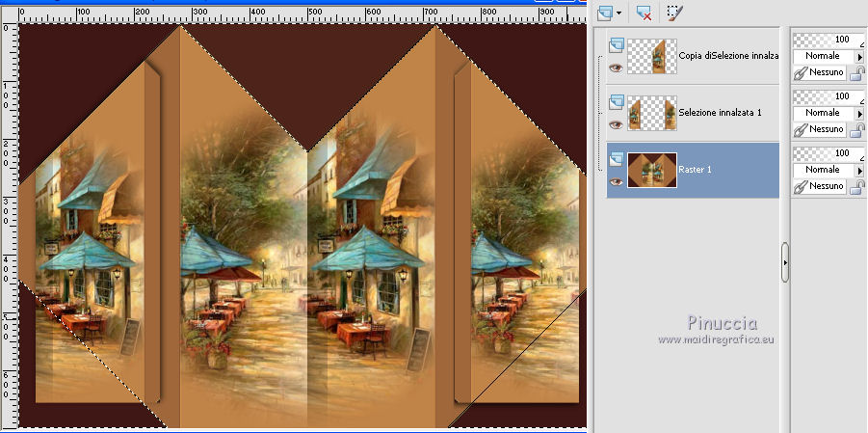
Task: Toggle transparency lock on Raster 1 layer
Action: click(x=856, y=187)
